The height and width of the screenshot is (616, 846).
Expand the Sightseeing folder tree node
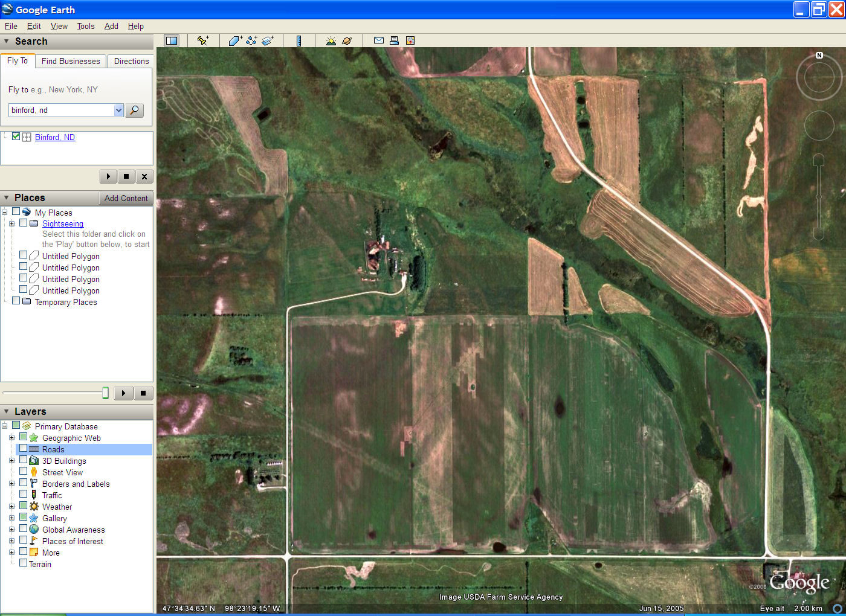pos(11,223)
